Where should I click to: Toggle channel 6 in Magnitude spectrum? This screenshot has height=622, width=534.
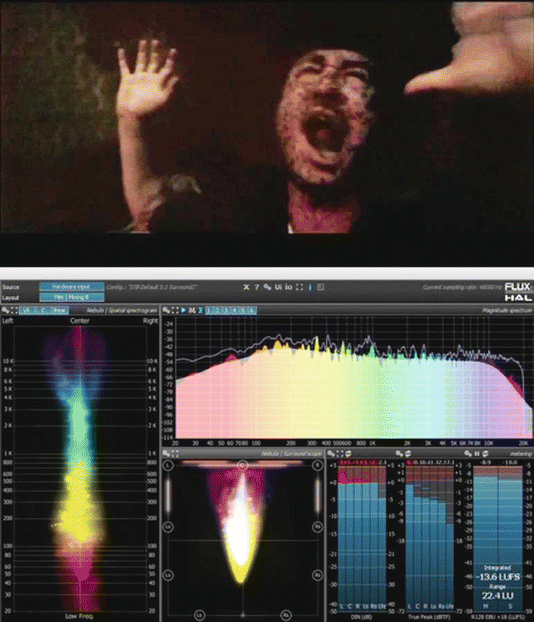(x=252, y=310)
